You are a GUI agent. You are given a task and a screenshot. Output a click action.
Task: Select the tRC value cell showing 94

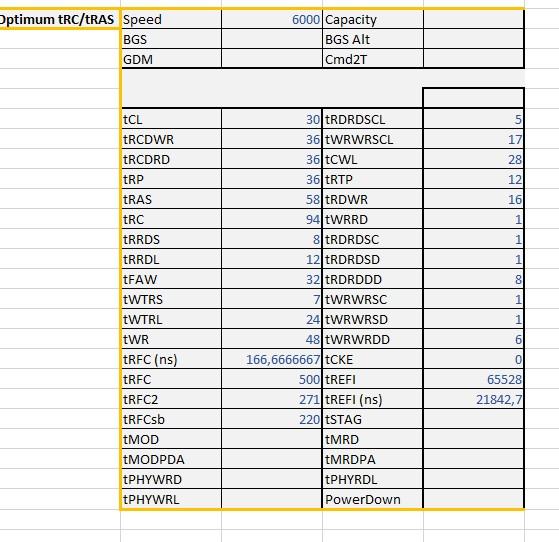tap(272, 219)
